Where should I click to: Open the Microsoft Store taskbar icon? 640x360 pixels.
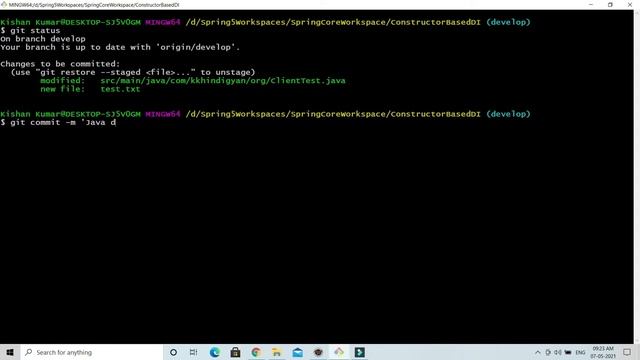236,352
